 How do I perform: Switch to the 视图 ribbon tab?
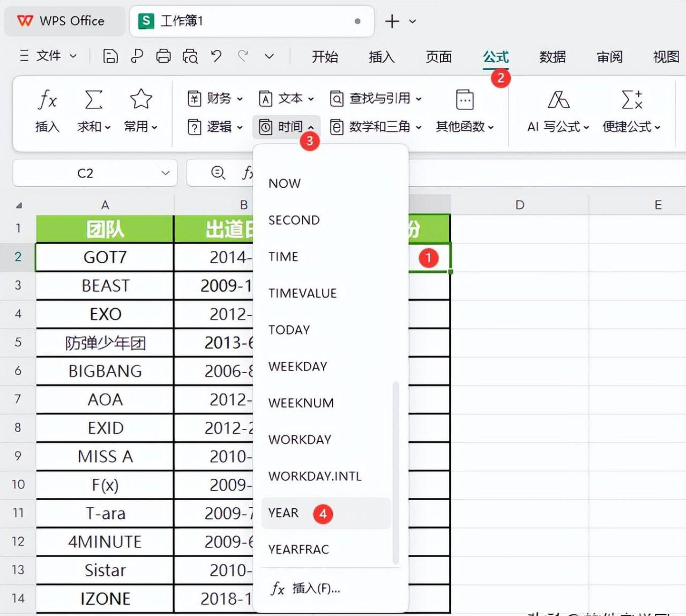666,56
